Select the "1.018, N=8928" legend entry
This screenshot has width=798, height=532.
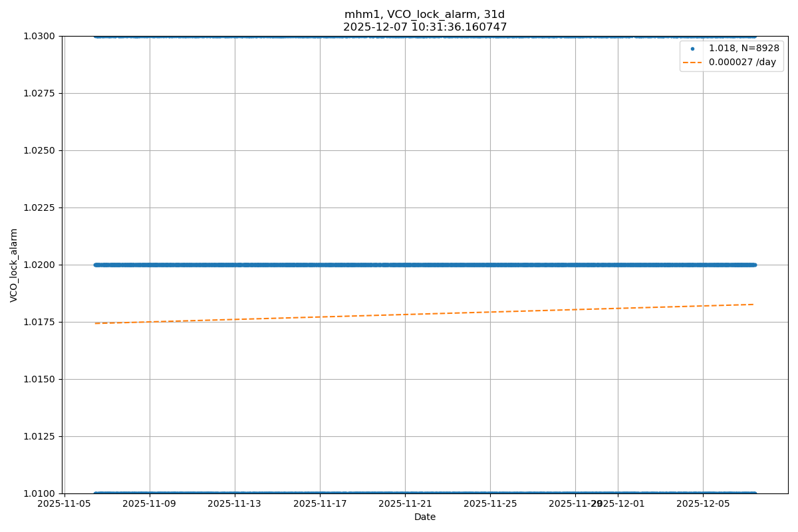point(743,49)
